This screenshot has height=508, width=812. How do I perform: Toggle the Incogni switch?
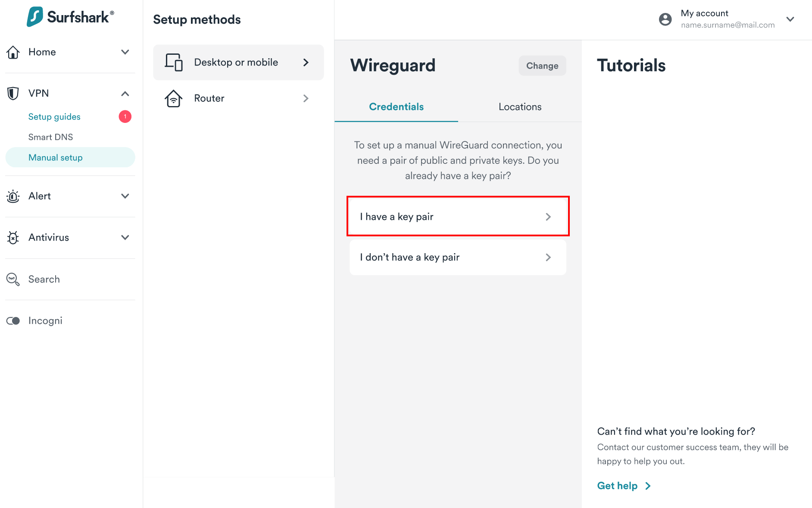tap(13, 321)
